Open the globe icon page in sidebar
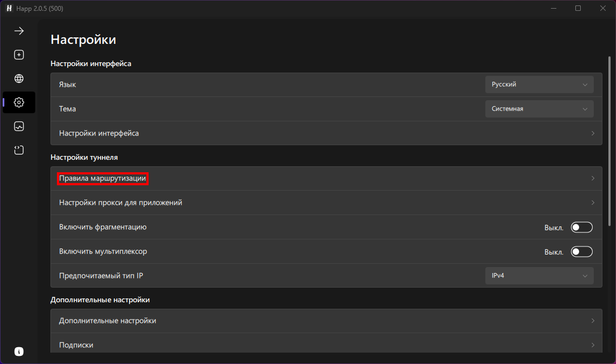616x364 pixels. [19, 79]
